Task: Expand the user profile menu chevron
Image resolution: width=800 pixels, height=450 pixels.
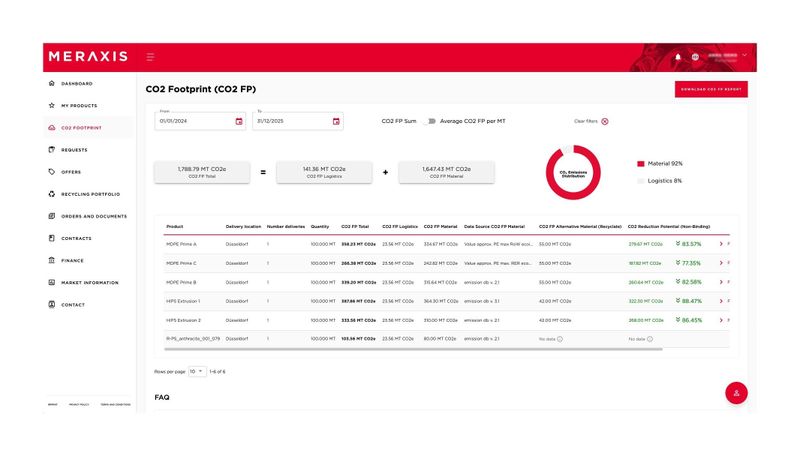Action: (x=744, y=55)
